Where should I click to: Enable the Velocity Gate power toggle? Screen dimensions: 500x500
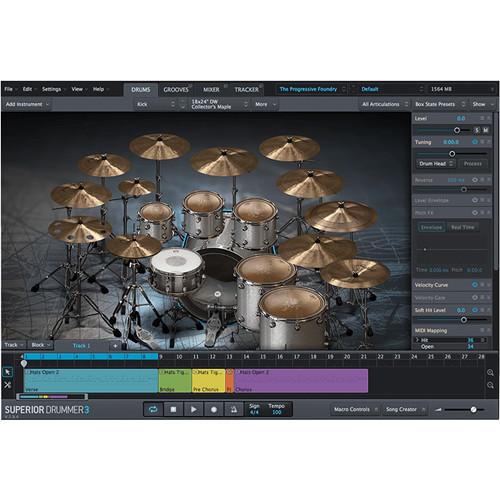(475, 297)
